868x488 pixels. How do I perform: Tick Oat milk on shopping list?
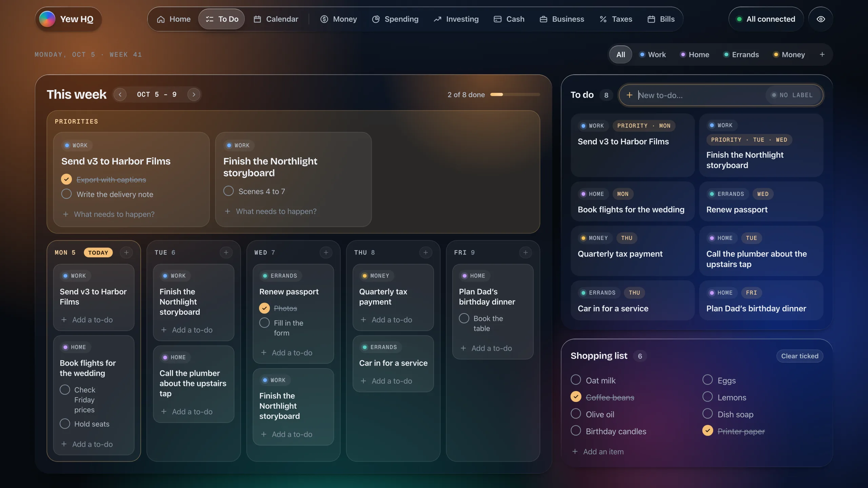(576, 380)
